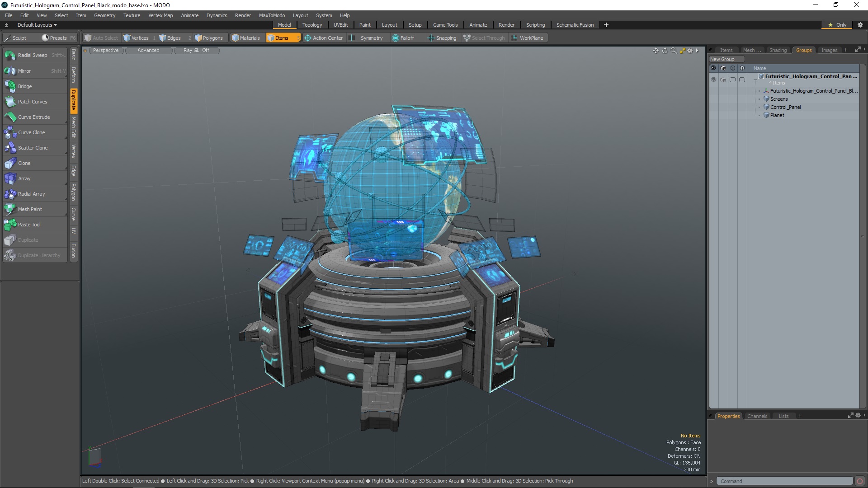Screen dimensions: 868x488
Task: Activate the Mesh Paint tool icon
Action: pos(10,209)
